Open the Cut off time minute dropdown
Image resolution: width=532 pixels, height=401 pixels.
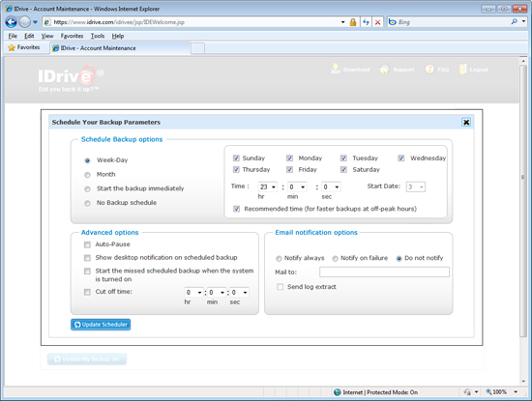click(x=217, y=293)
